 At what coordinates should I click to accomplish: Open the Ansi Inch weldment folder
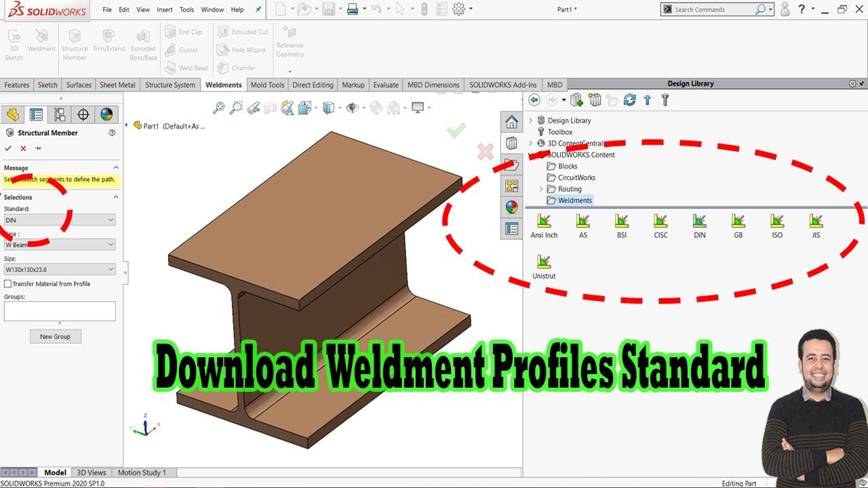point(544,226)
